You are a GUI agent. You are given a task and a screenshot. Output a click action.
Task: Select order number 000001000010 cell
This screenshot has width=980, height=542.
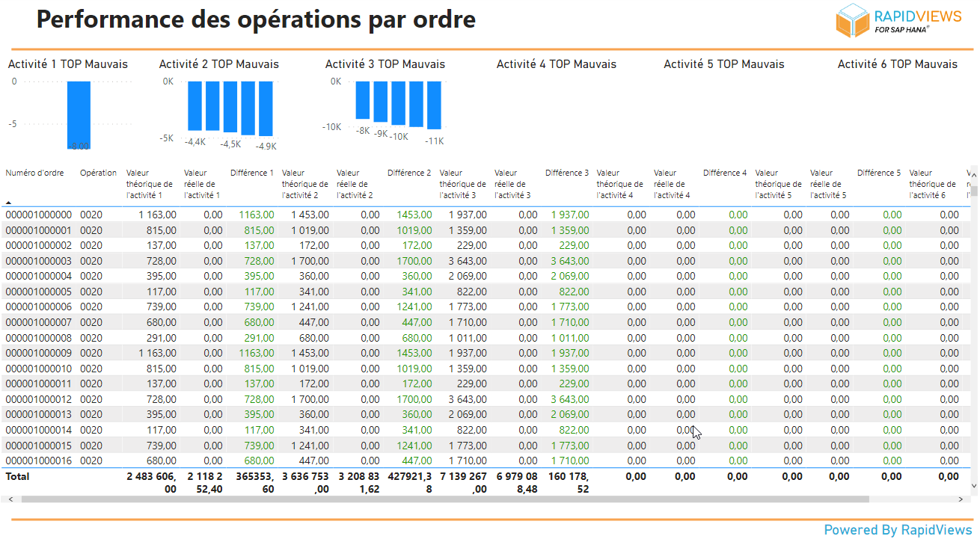coord(39,369)
